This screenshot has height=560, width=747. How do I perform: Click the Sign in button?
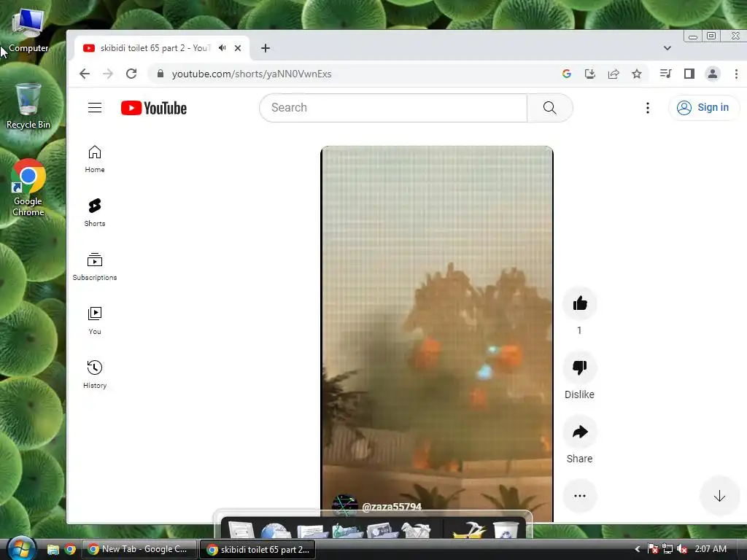[x=704, y=108]
